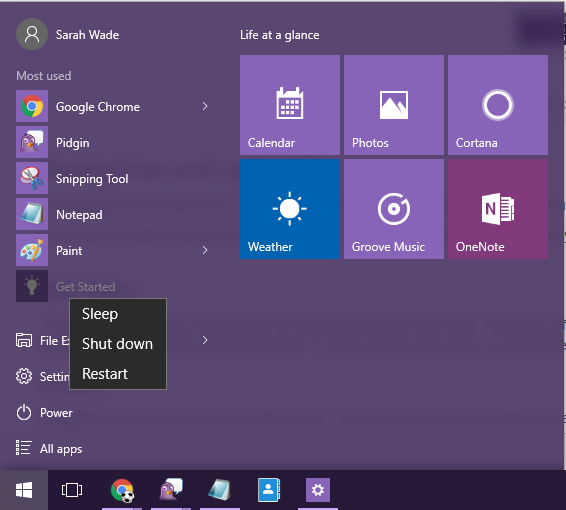The width and height of the screenshot is (566, 510).
Task: Open the contacts app on taskbar
Action: point(269,490)
